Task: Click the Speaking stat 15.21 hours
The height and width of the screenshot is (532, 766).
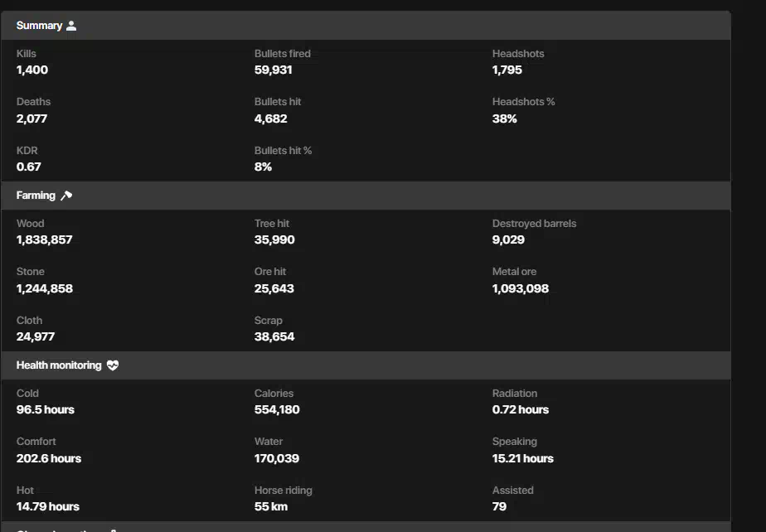Action: coord(523,459)
